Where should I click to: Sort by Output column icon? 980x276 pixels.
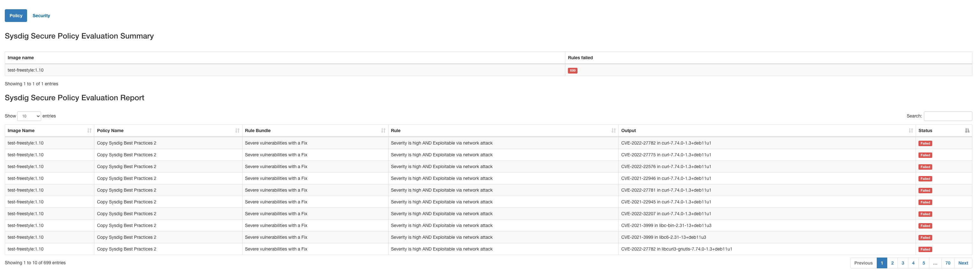[x=911, y=131]
